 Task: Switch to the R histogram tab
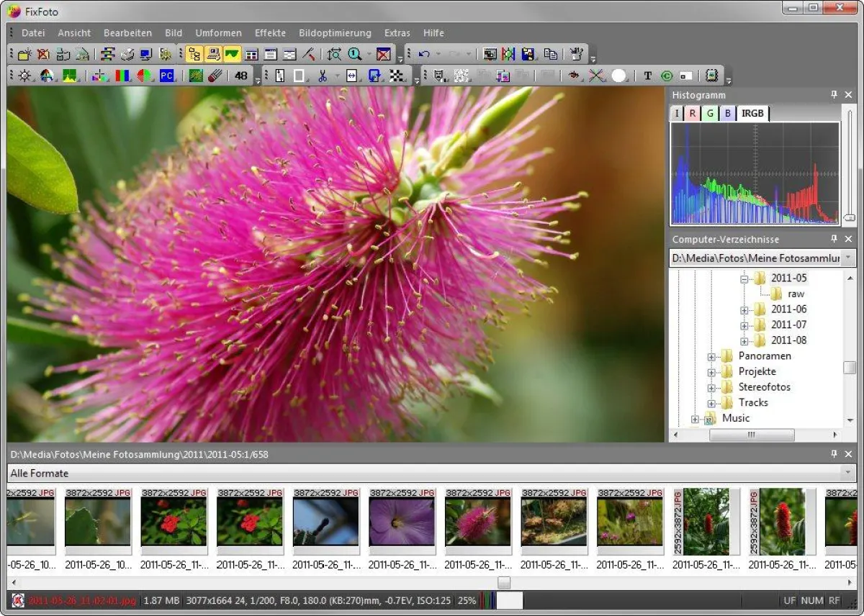tap(693, 113)
